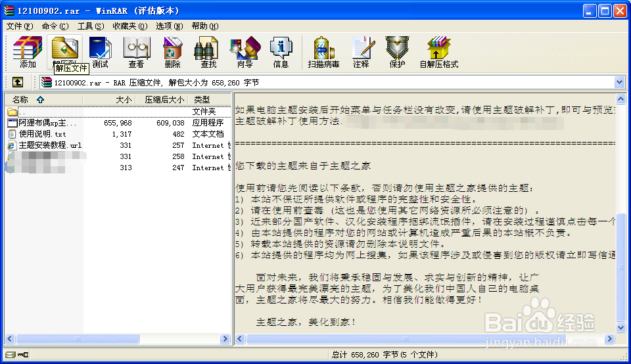
Task: Expand the archive path dropdown arrow
Action: tap(619, 82)
